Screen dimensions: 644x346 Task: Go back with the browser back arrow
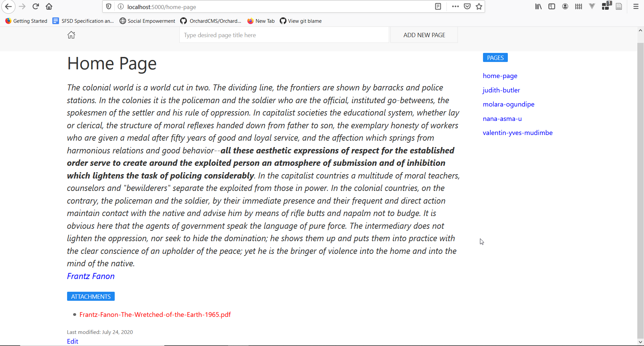[x=8, y=6]
